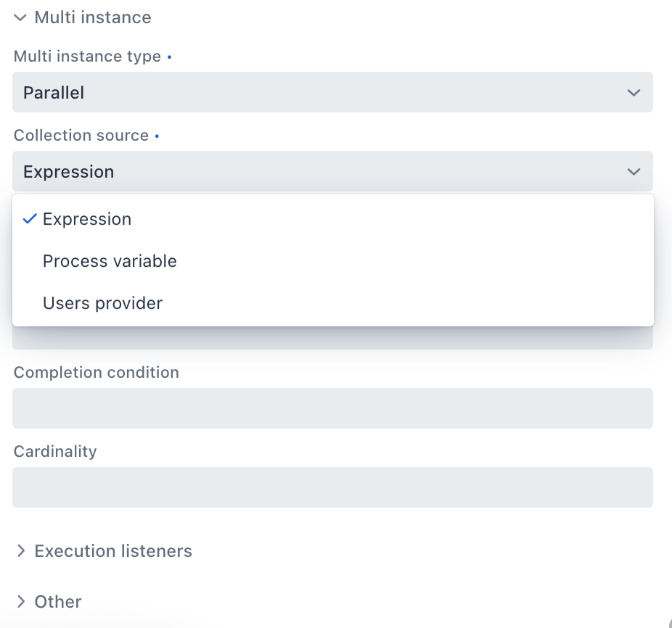
Task: Click the expand arrow for Other
Action: [x=21, y=601]
